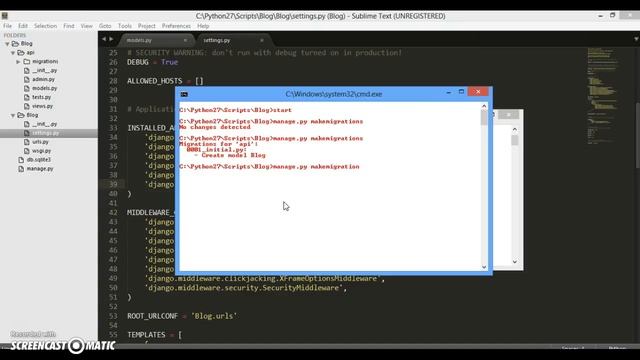Click 'Create model Blog' text in cmd

233,155
